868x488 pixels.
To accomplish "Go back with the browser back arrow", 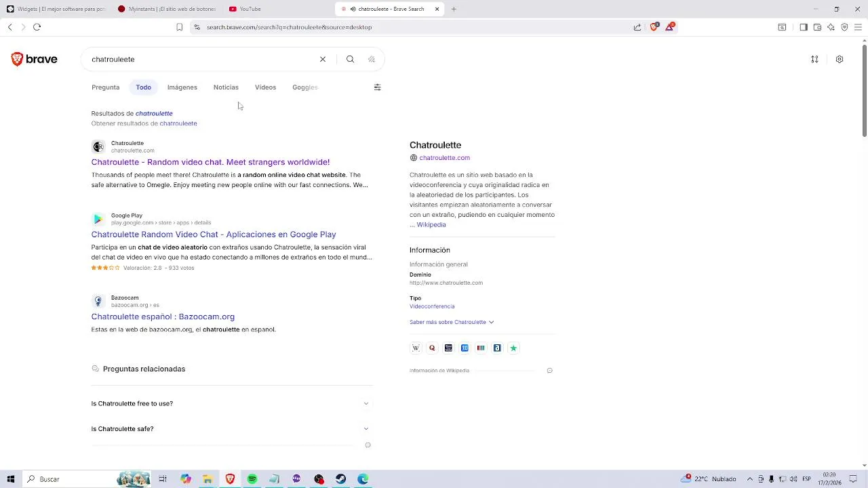I will pyautogui.click(x=9, y=27).
